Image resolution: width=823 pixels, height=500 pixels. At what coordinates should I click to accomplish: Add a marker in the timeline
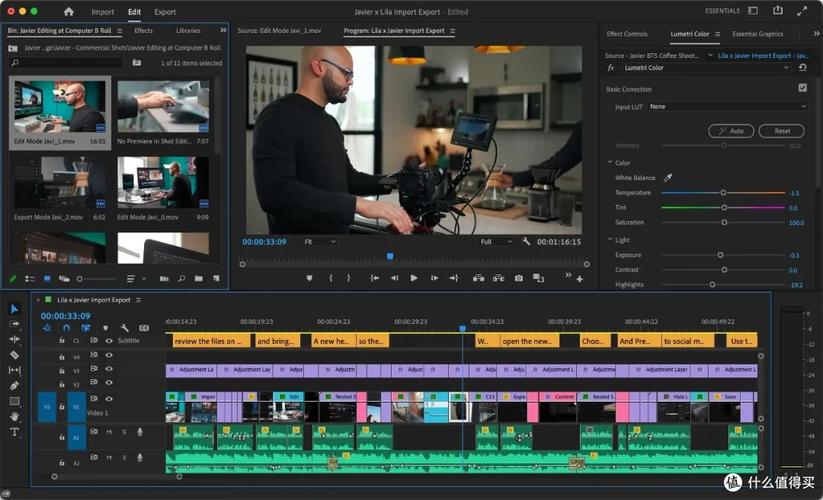coord(105,328)
